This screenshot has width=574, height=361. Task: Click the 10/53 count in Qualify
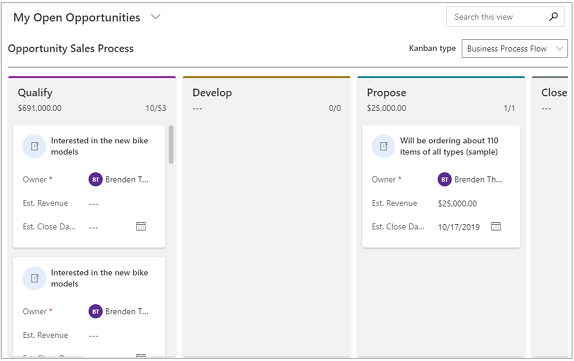click(156, 108)
